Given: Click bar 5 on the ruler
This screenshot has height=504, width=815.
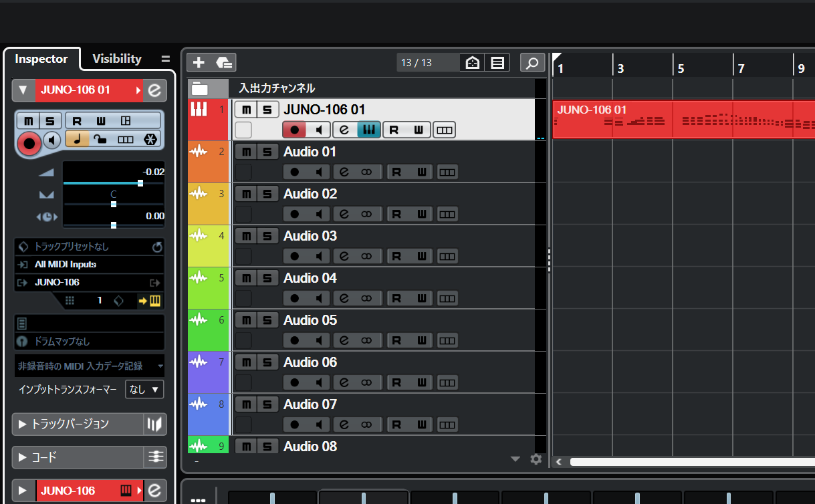Looking at the screenshot, I should click(681, 68).
